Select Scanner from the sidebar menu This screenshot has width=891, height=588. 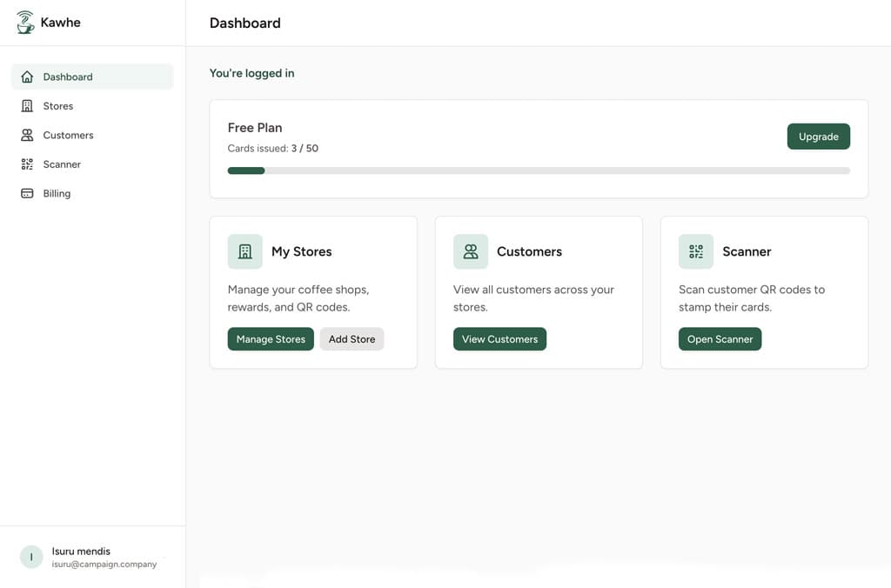click(x=62, y=164)
